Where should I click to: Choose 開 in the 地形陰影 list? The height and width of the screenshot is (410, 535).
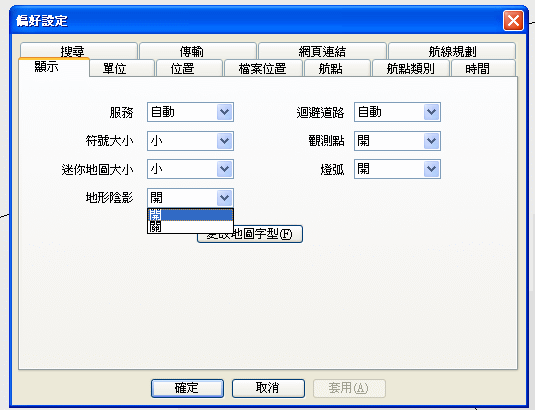190,215
